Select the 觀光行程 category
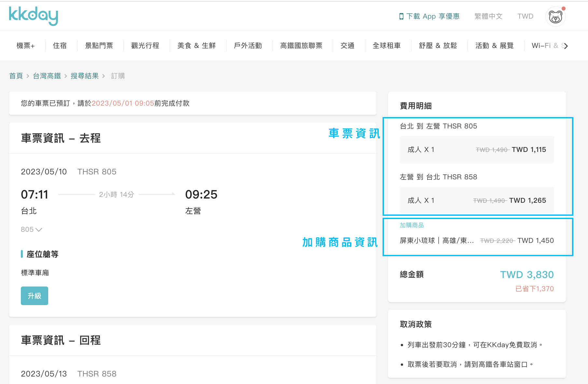The width and height of the screenshot is (588, 384). (145, 46)
